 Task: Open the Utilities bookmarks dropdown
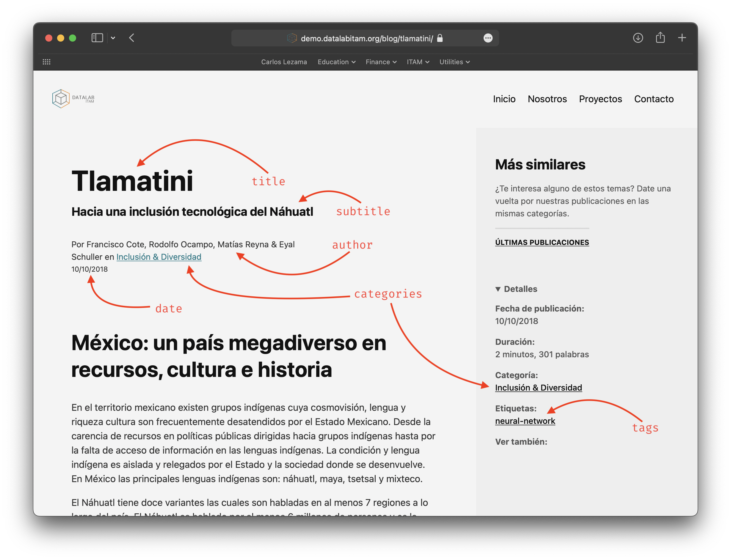[454, 62]
